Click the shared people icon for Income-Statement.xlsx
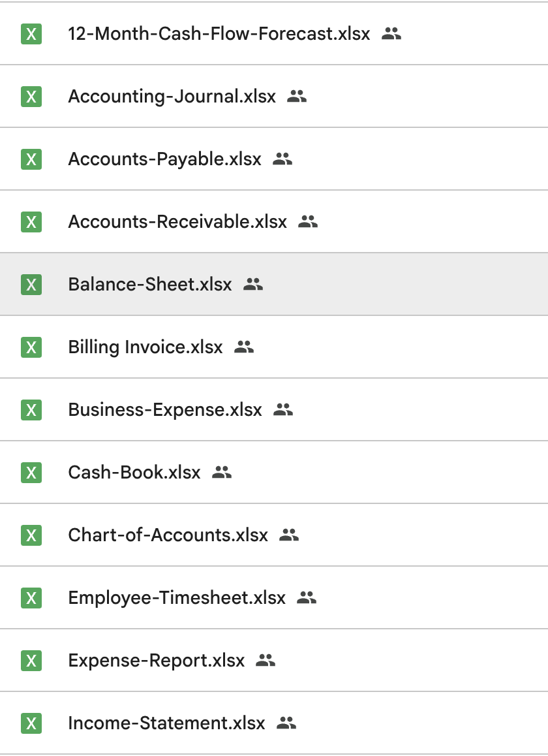548x756 pixels. click(x=286, y=723)
